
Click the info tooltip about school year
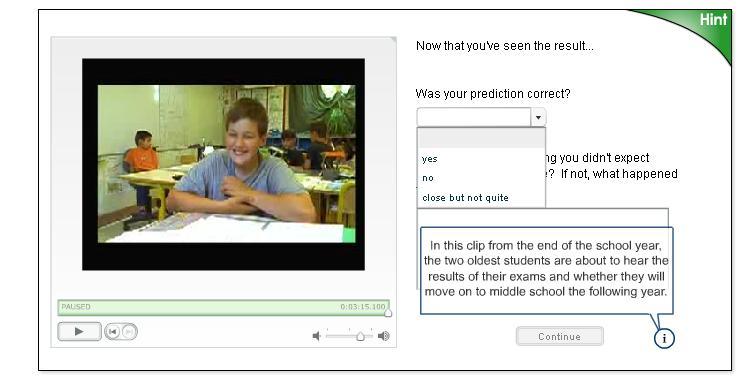pyautogui.click(x=547, y=270)
